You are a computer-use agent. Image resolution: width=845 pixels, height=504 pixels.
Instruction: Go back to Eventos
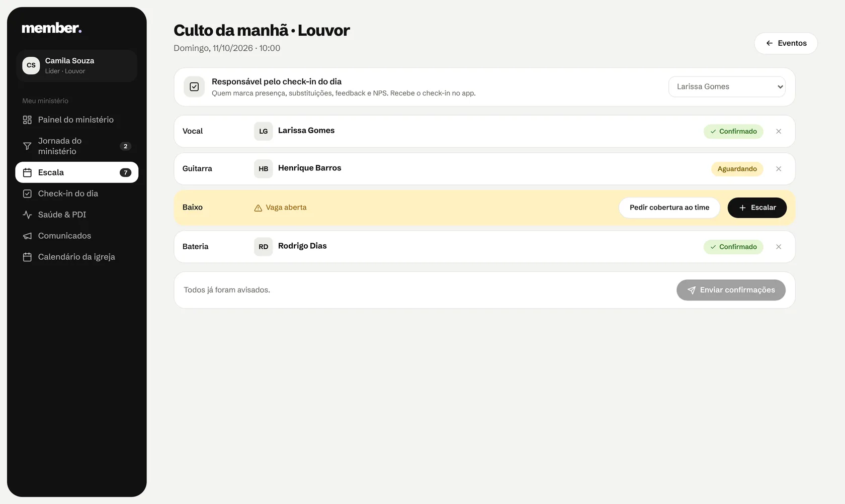(786, 43)
